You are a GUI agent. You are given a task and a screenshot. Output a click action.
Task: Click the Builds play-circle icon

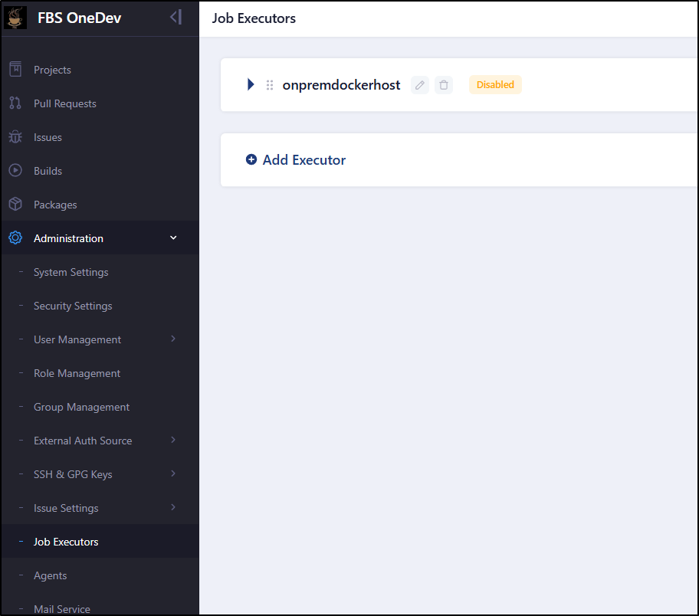(x=15, y=170)
